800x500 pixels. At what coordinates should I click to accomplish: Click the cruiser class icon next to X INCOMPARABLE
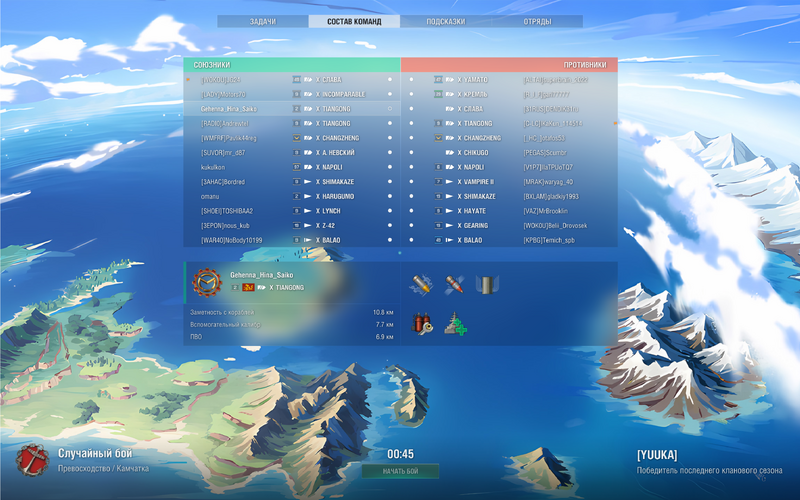(308, 94)
